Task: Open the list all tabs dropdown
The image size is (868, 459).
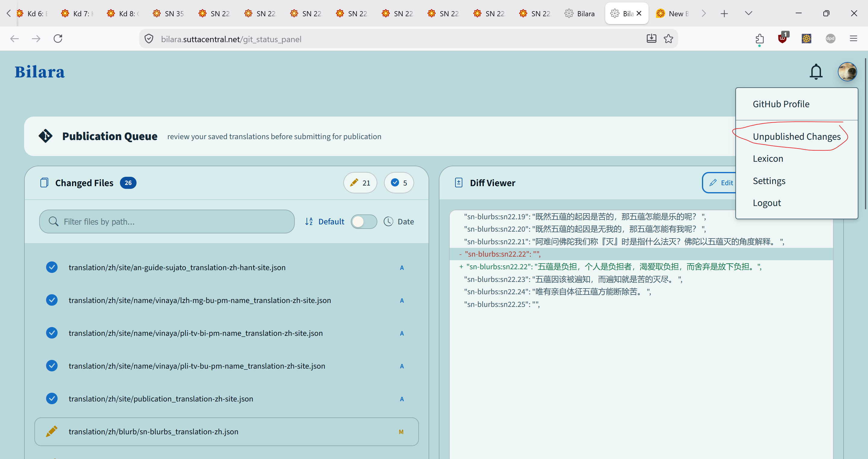Action: 748,14
